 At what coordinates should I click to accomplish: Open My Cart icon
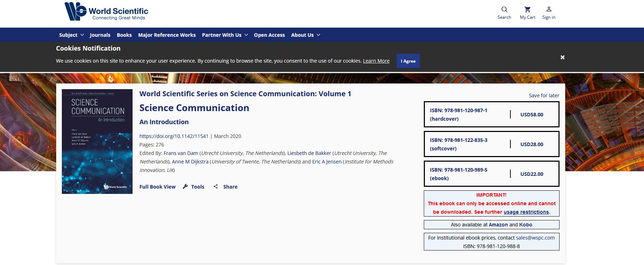[527, 10]
